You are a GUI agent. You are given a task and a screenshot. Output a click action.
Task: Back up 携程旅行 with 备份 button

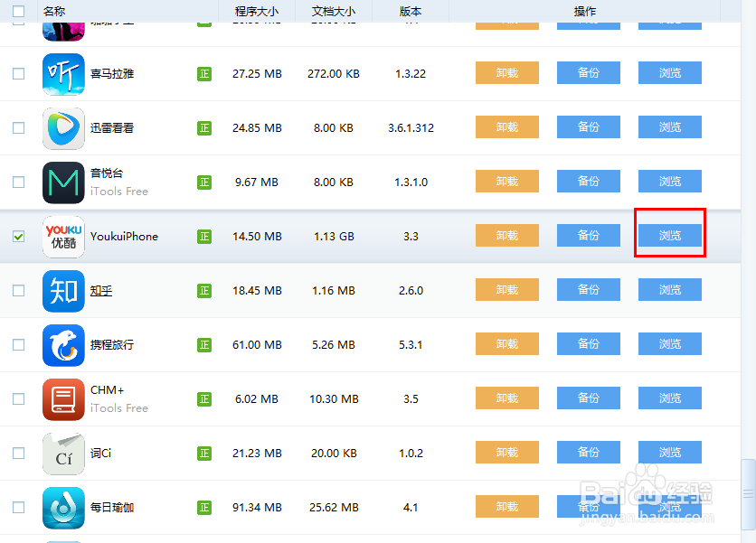pyautogui.click(x=589, y=344)
